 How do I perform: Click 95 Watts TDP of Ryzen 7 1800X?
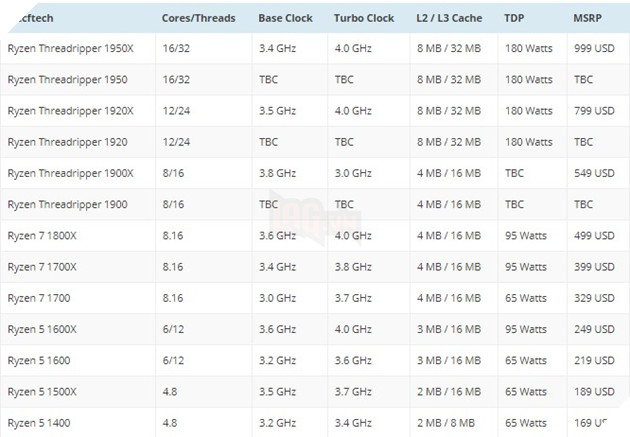pos(526,236)
